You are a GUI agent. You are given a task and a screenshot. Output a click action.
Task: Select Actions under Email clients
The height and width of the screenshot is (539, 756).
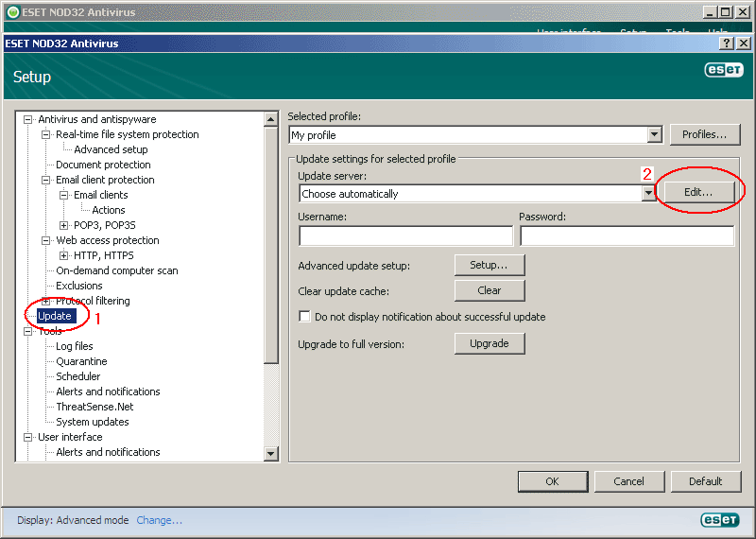tap(109, 210)
